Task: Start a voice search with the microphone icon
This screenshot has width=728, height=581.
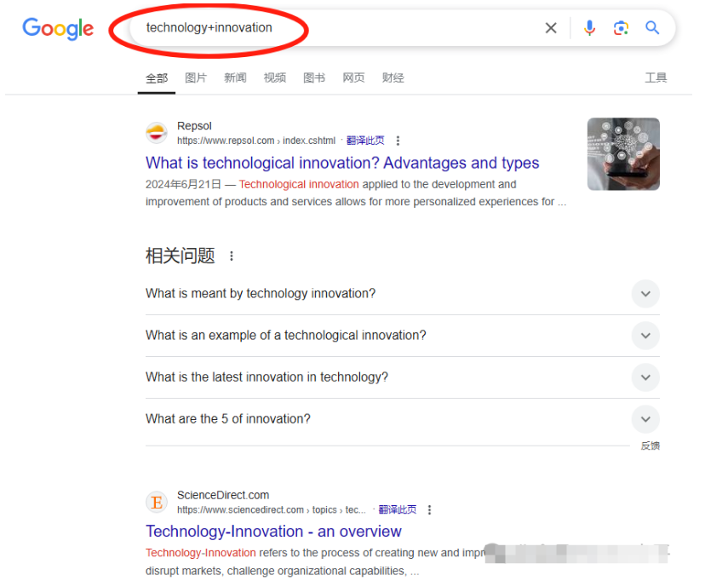Action: pos(589,27)
